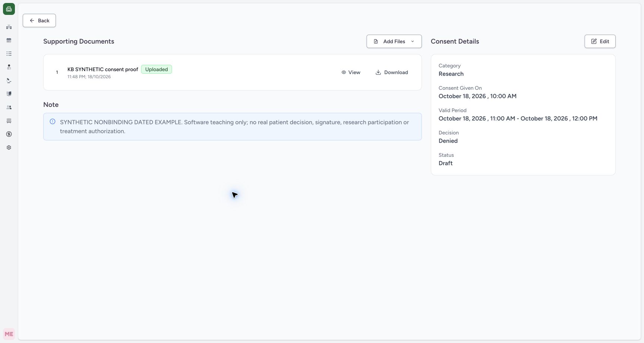Viewport: 644px width, 343px height.
Task: Click the Uploaded status badge
Action: (157, 69)
